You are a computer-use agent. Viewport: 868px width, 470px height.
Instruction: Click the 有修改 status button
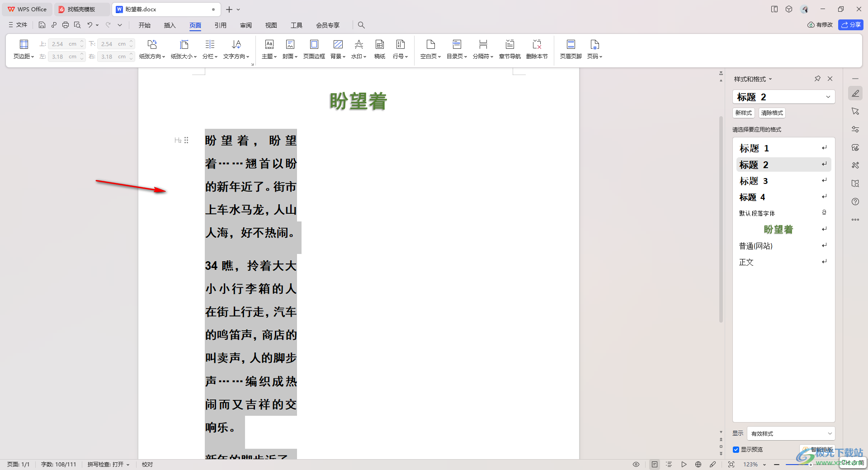pos(820,25)
